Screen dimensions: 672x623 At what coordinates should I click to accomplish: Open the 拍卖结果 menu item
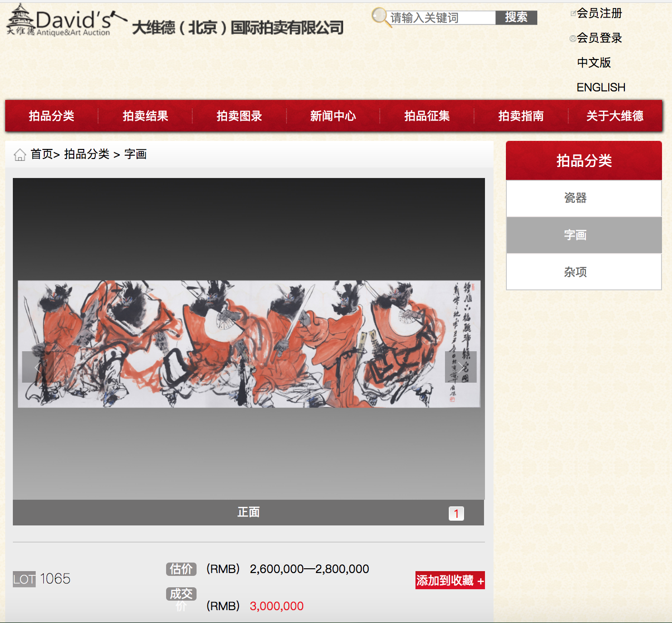(145, 116)
